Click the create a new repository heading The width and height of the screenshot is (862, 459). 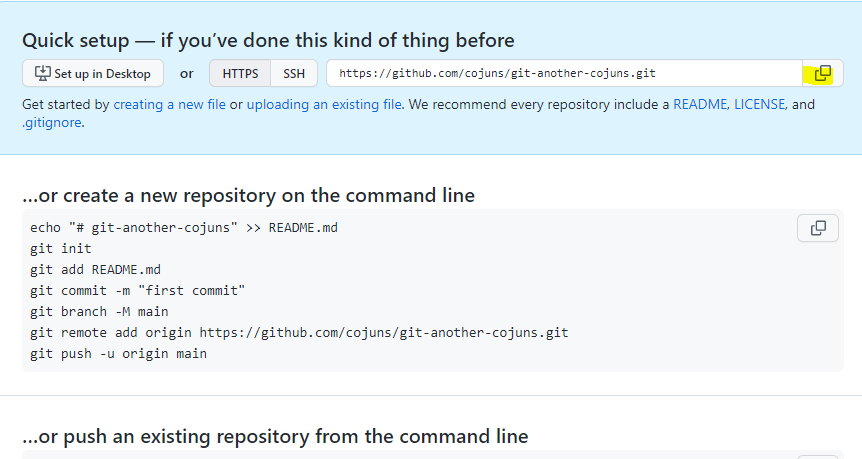point(248,195)
